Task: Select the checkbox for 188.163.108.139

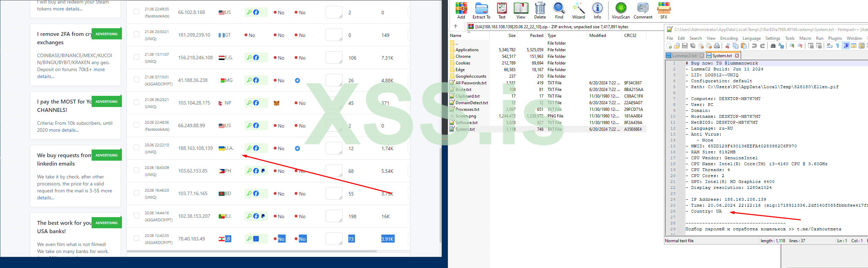Action: click(137, 148)
